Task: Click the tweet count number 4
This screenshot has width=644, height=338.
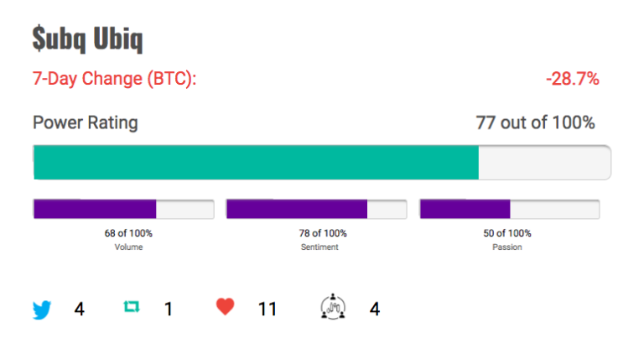Action: pyautogui.click(x=80, y=309)
